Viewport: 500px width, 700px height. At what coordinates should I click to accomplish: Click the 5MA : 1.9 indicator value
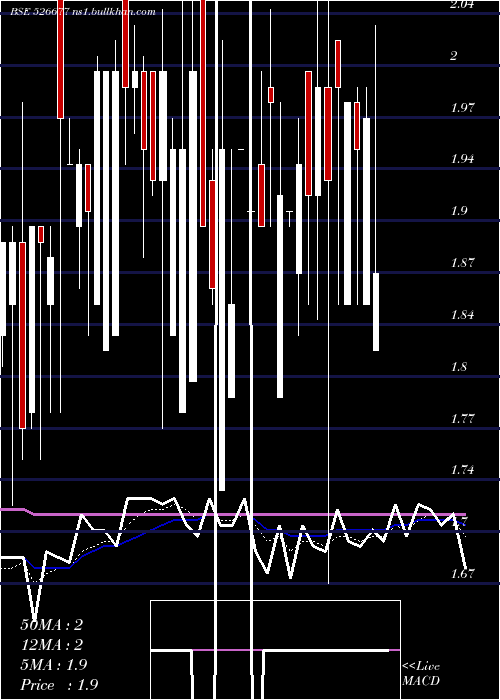click(x=54, y=665)
